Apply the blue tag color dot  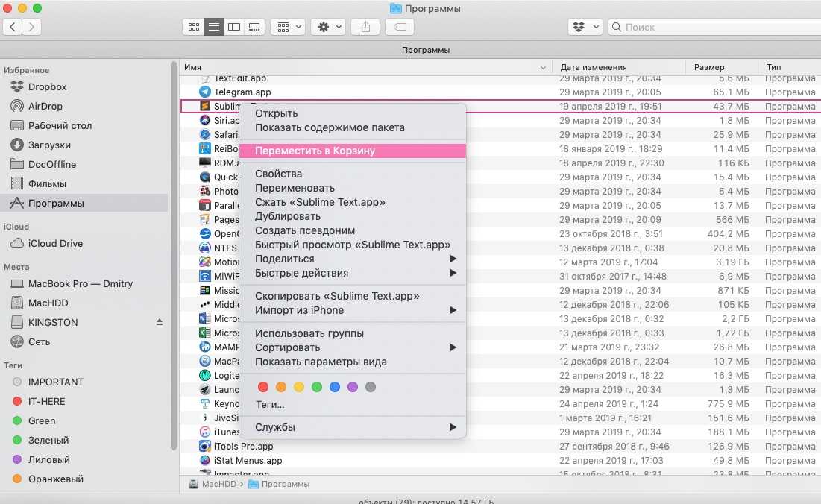(x=335, y=387)
